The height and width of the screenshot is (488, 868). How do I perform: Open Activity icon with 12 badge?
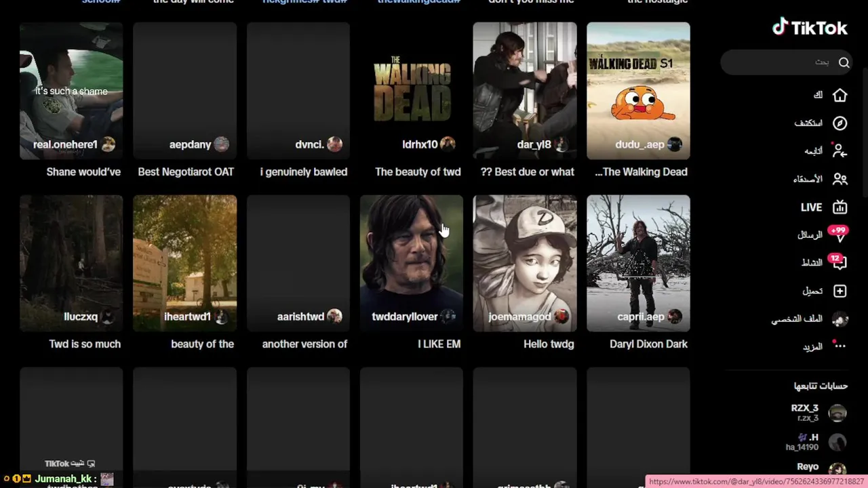[838, 262]
